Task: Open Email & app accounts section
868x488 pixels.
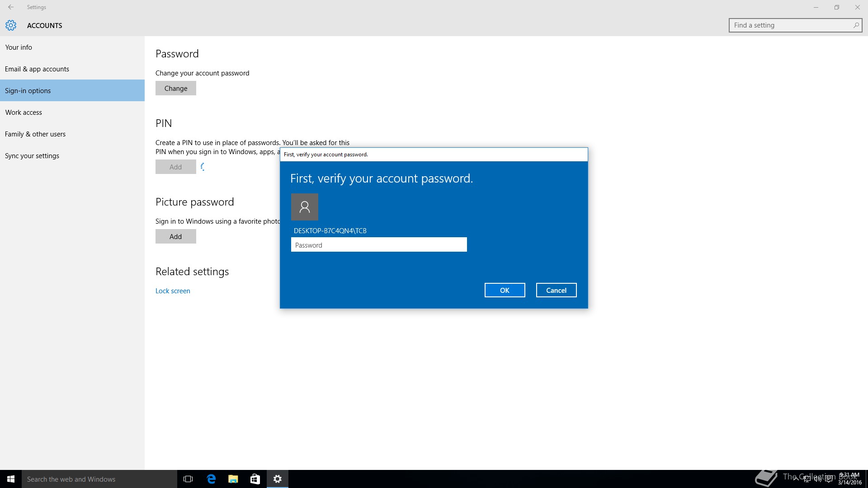Action: coord(37,69)
